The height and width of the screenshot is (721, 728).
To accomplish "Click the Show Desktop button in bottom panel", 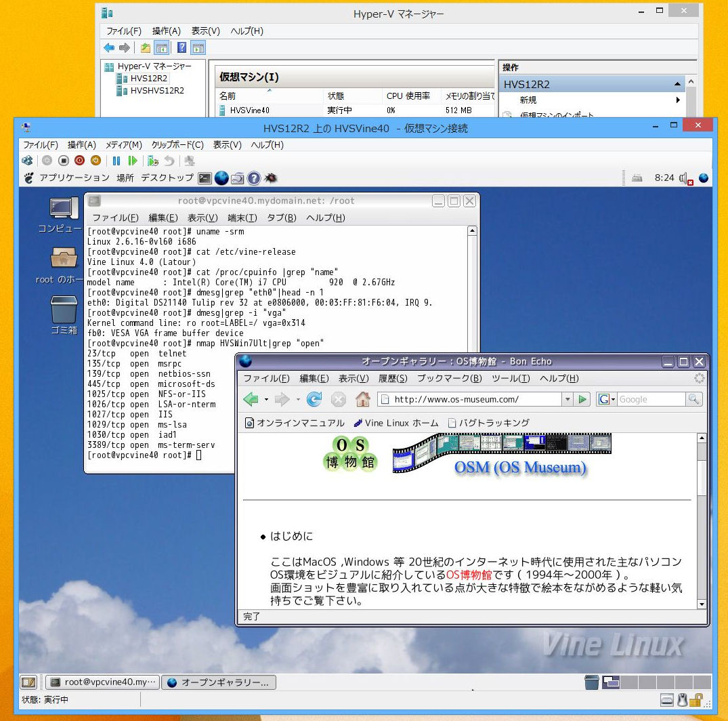I will (29, 682).
